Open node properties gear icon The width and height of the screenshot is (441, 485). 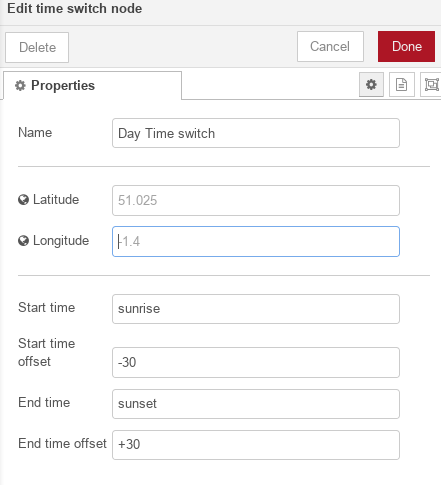coord(371,85)
